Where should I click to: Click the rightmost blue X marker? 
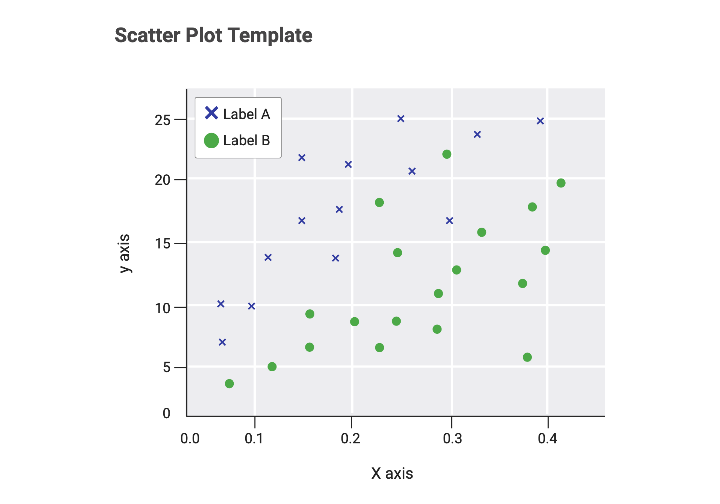(x=540, y=121)
